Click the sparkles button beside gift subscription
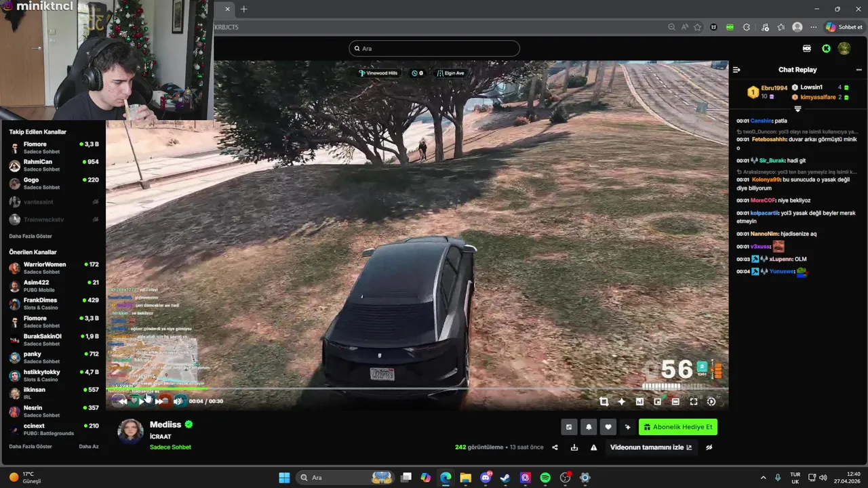 tap(628, 427)
